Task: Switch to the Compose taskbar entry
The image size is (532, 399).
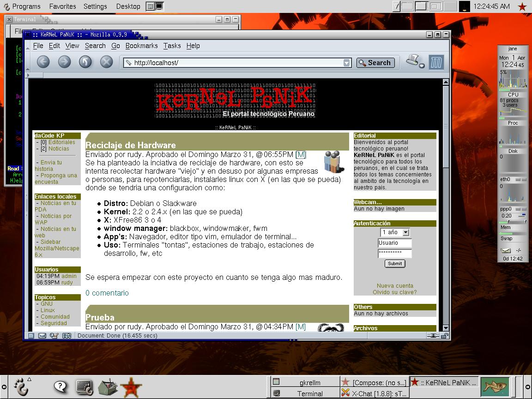Action: coord(375,382)
